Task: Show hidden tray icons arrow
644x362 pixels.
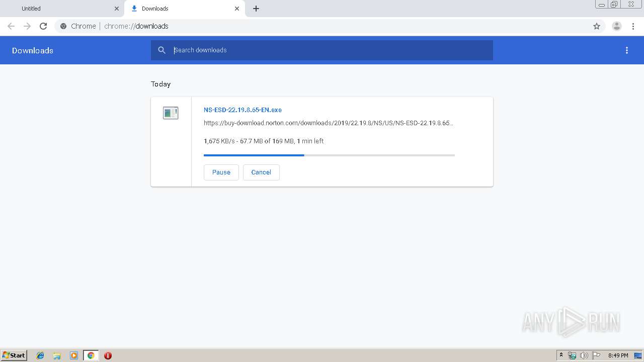Action: [561, 355]
